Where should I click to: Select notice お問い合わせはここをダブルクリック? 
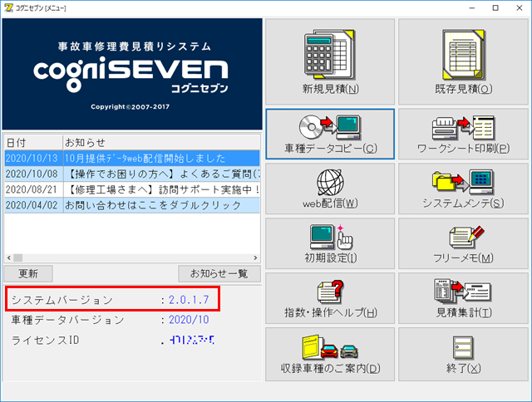[132, 205]
